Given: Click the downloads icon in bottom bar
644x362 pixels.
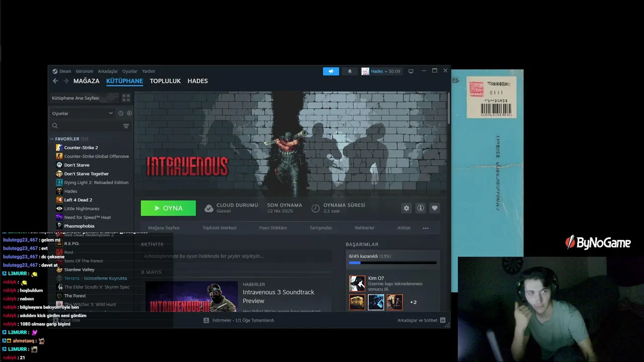Looking at the screenshot, I should point(206,320).
